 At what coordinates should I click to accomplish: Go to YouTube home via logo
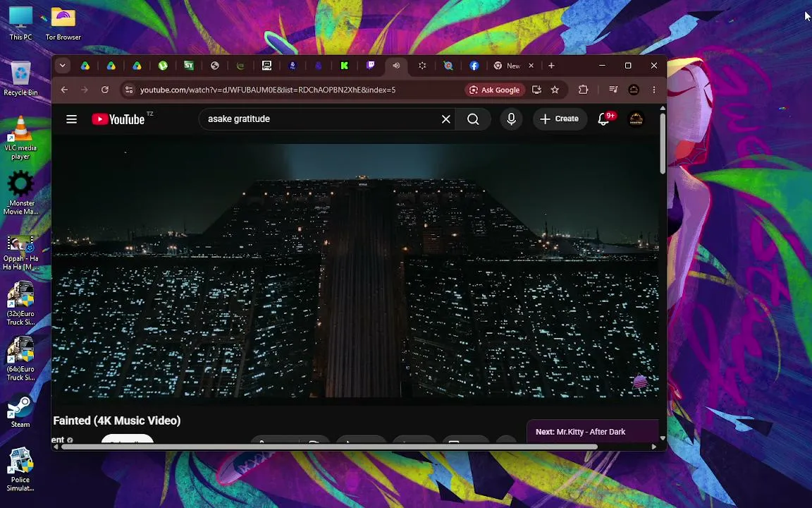118,119
